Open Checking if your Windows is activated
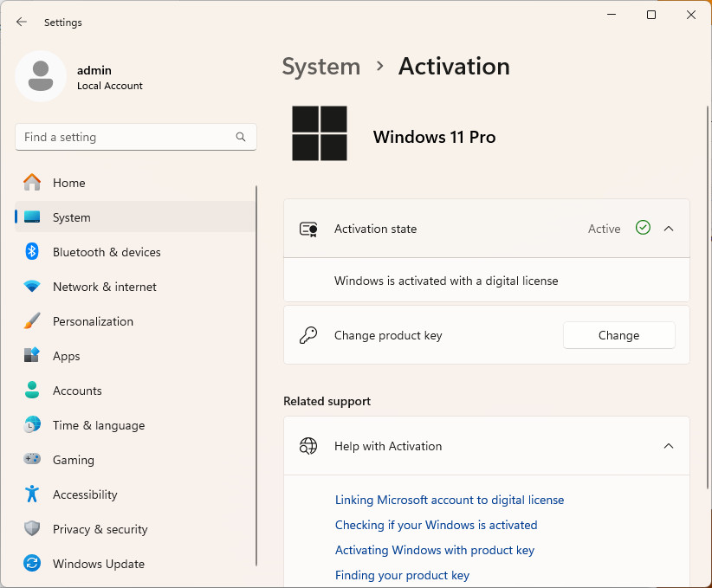The image size is (712, 588). pyautogui.click(x=436, y=525)
